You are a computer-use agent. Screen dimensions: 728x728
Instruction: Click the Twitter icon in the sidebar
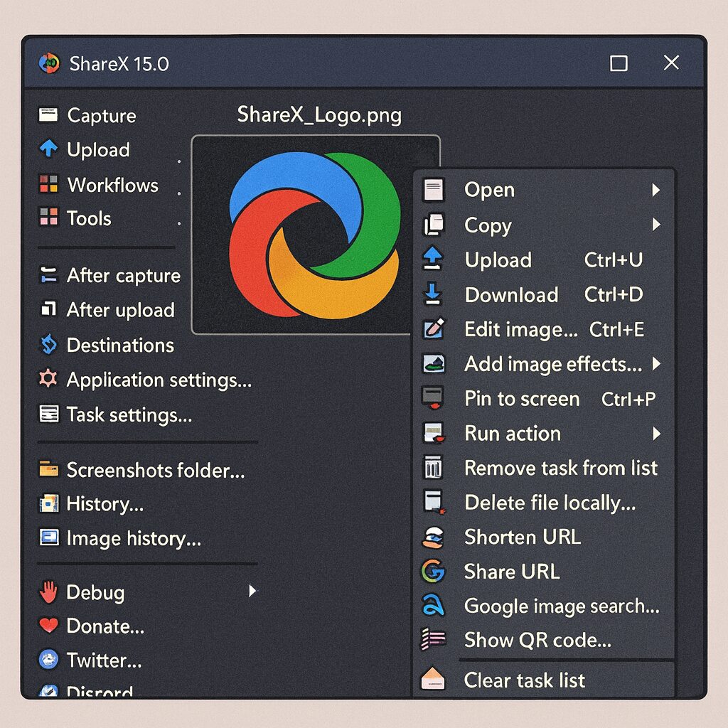pyautogui.click(x=48, y=659)
